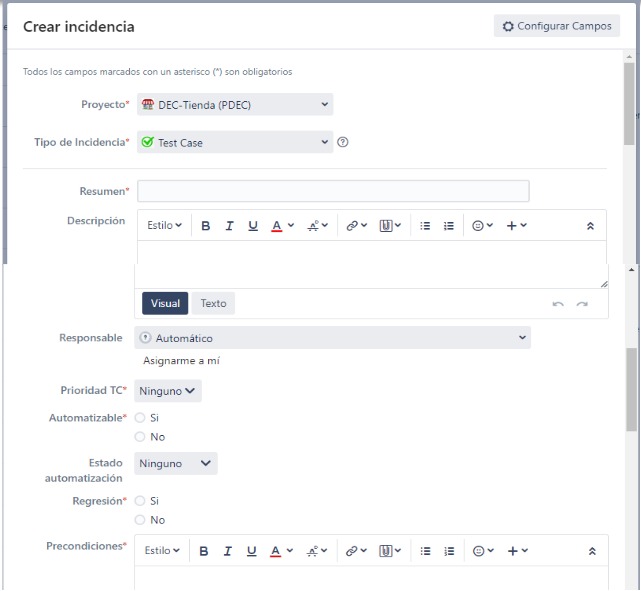Viewport: 641px width, 591px height.
Task: Click the Configurar Campos button
Action: click(x=557, y=26)
